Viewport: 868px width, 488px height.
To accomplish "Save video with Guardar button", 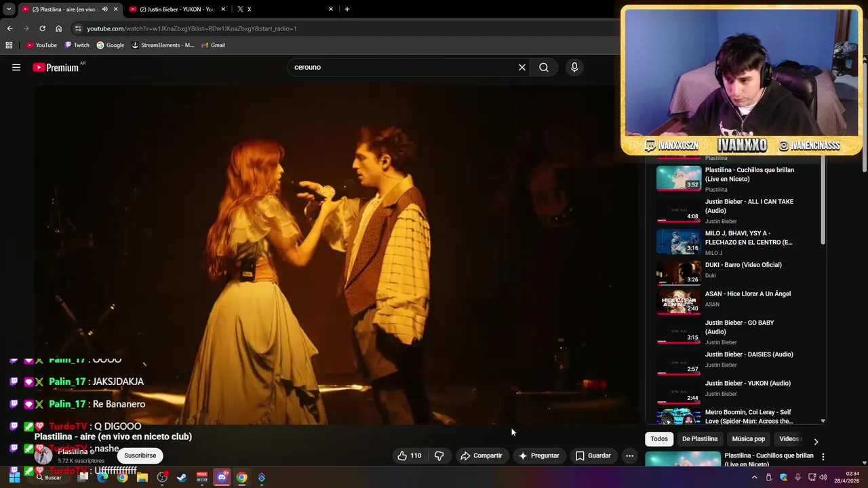I will [x=593, y=455].
